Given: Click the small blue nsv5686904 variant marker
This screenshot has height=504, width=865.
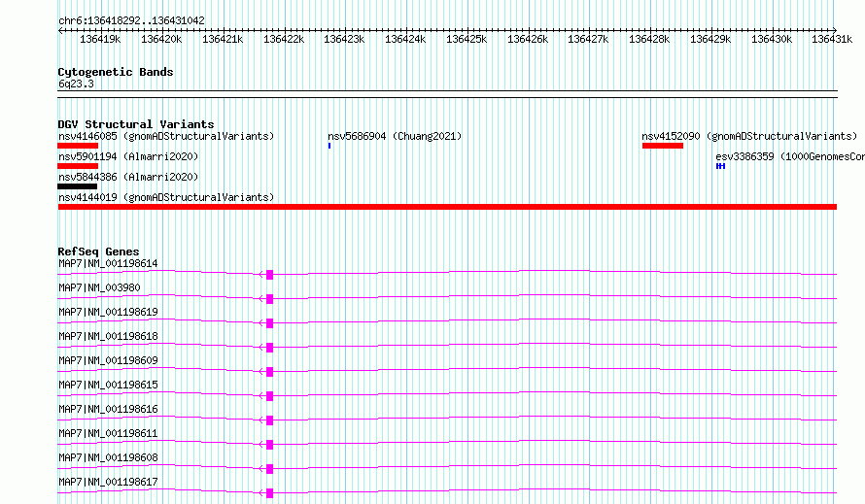Looking at the screenshot, I should [x=329, y=146].
